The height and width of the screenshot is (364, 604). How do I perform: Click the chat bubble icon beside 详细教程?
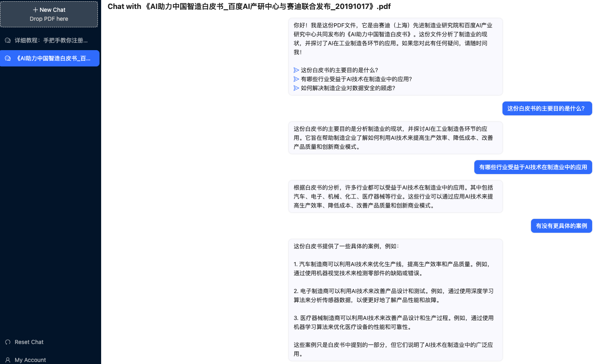click(7, 40)
